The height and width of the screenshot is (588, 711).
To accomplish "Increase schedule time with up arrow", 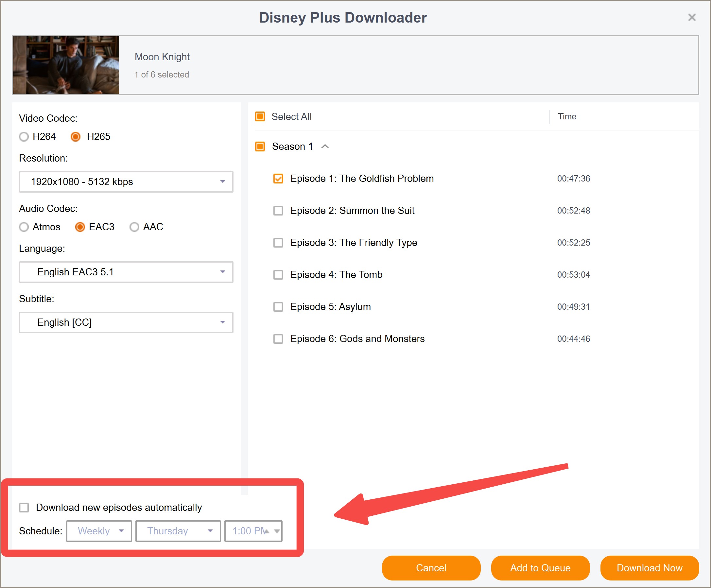I will [x=267, y=531].
